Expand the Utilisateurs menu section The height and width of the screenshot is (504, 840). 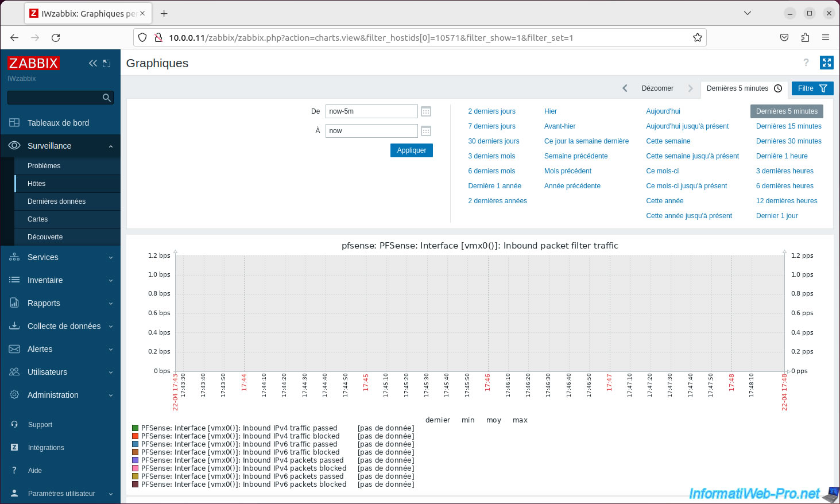point(61,372)
